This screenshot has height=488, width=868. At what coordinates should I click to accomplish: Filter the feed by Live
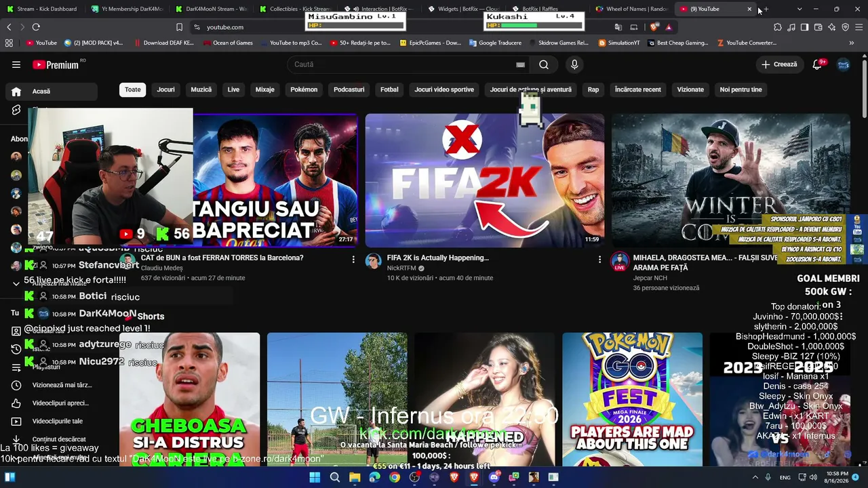233,89
